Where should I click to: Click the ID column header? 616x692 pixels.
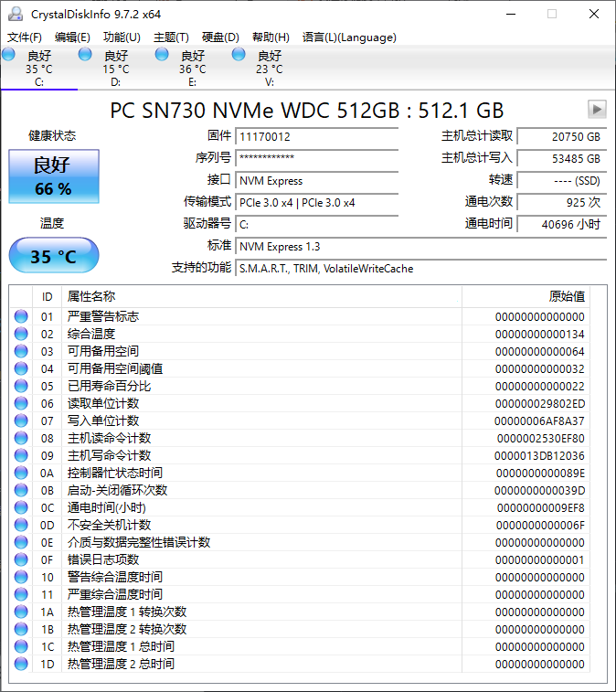pos(48,296)
